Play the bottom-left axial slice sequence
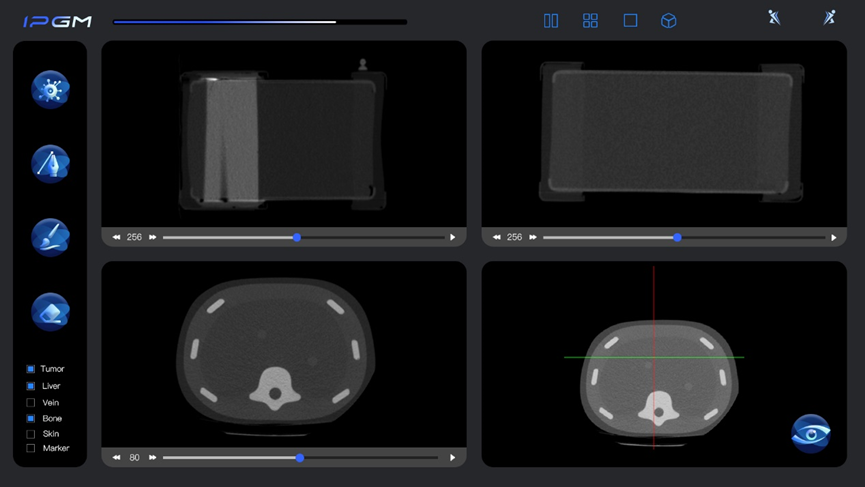 coord(452,457)
